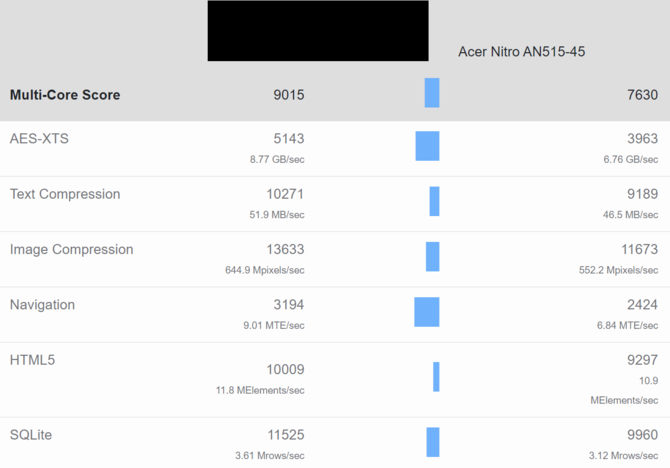The image size is (670, 468).
Task: Click the multi-core score 9015
Action: pyautogui.click(x=289, y=95)
